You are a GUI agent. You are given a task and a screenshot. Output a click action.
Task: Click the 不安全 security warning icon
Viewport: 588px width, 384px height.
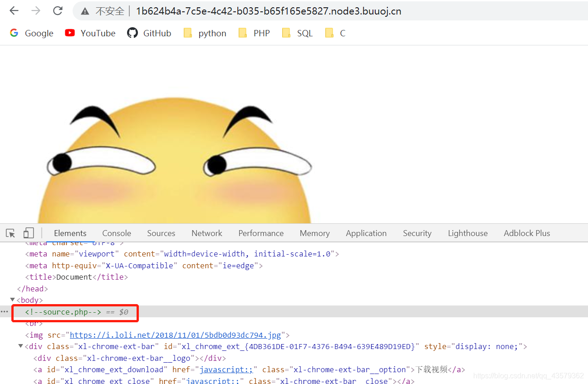84,11
